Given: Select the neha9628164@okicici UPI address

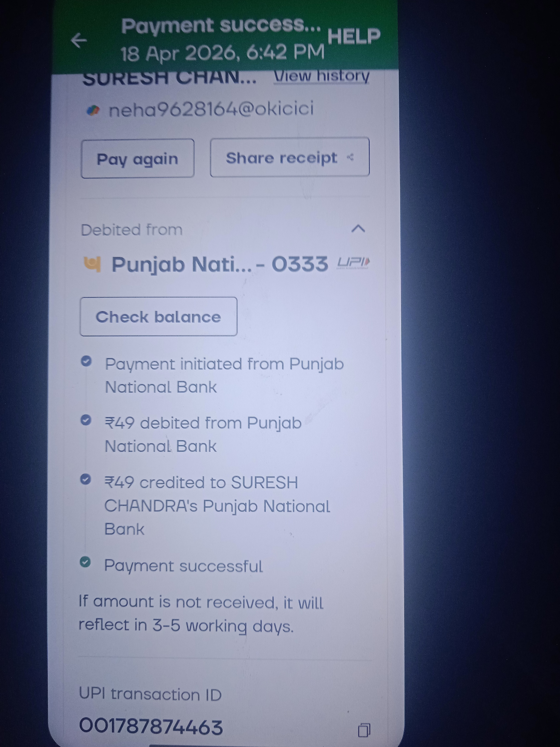Looking at the screenshot, I should pos(211,109).
